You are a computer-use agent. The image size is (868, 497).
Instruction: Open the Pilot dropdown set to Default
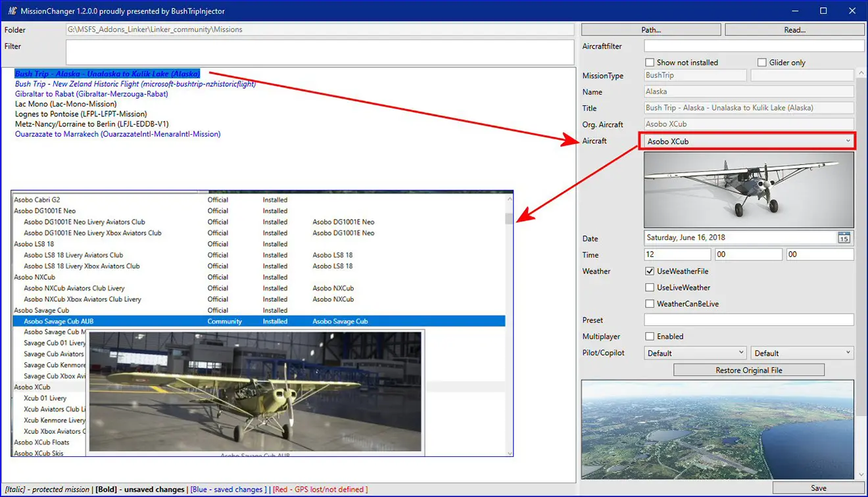(696, 353)
